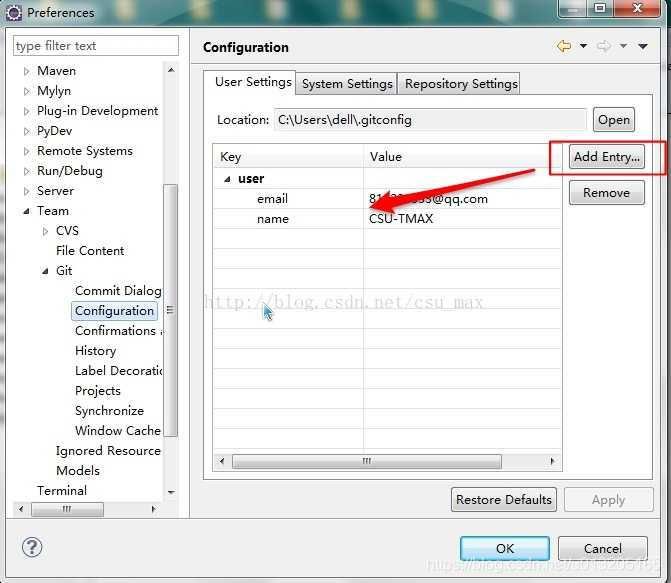Open the view menu triangle in header
Screen dimensions: 671x583
coord(643,46)
